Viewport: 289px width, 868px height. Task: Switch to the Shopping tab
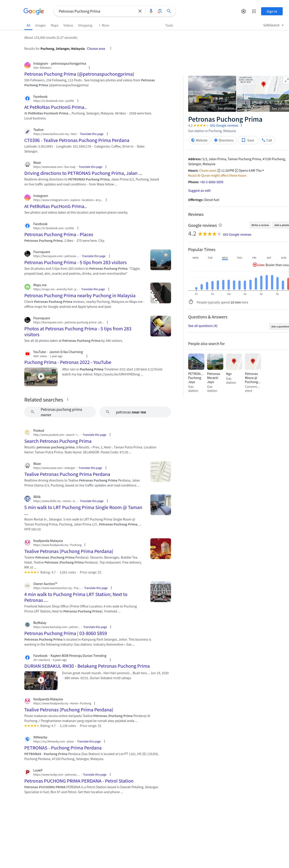tap(85, 26)
